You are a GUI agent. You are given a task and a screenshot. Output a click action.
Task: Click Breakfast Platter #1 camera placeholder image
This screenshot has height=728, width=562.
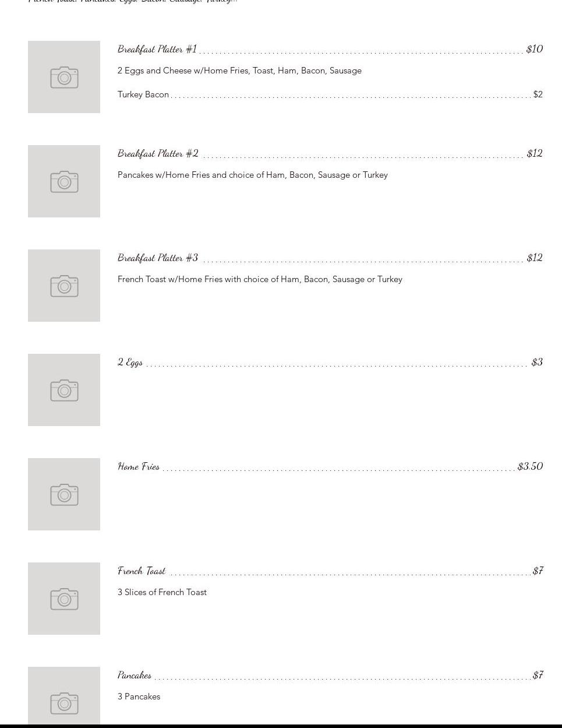point(64,77)
